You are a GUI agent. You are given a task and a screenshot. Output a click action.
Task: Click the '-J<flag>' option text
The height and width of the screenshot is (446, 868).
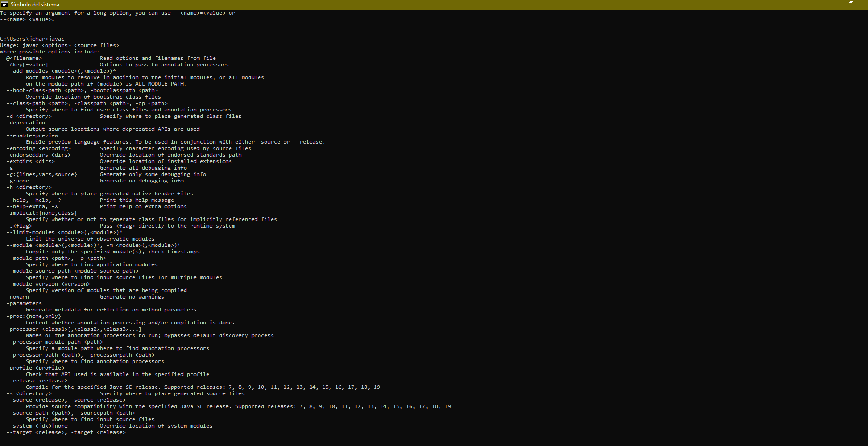(19, 226)
